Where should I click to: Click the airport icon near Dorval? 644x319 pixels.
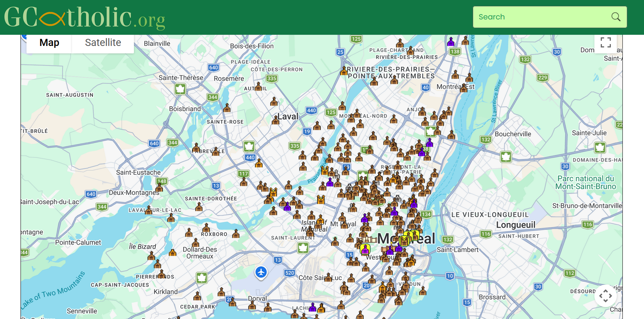261,272
